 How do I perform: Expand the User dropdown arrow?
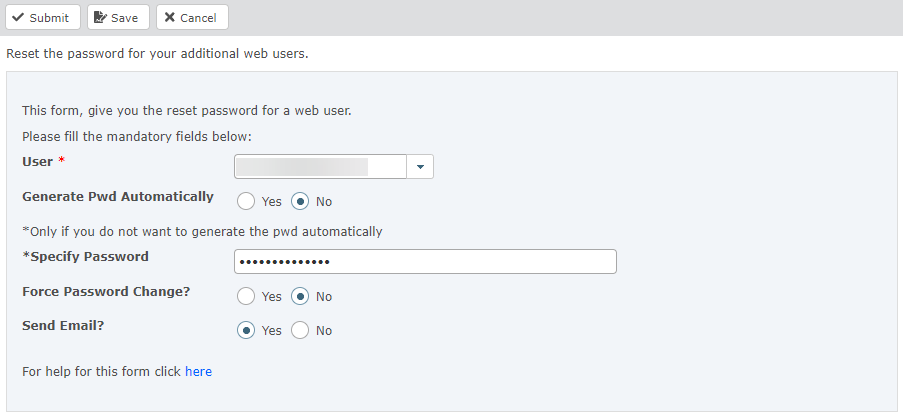420,167
